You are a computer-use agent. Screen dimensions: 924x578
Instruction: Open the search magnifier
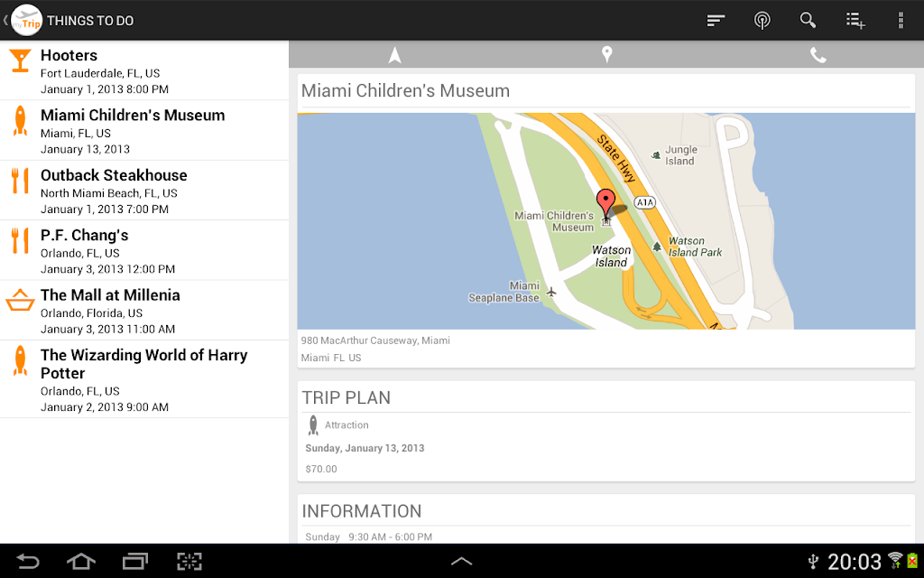pos(808,20)
